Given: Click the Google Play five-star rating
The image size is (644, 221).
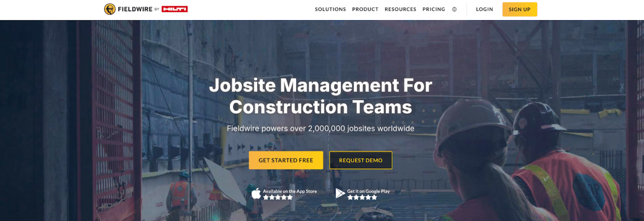Looking at the screenshot, I should (x=362, y=197).
